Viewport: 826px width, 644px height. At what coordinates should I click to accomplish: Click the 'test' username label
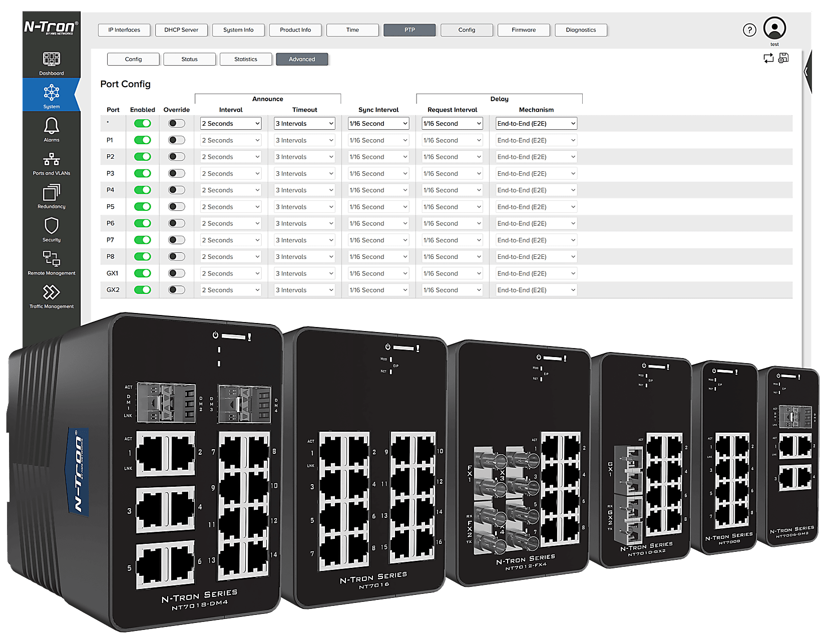pos(774,45)
